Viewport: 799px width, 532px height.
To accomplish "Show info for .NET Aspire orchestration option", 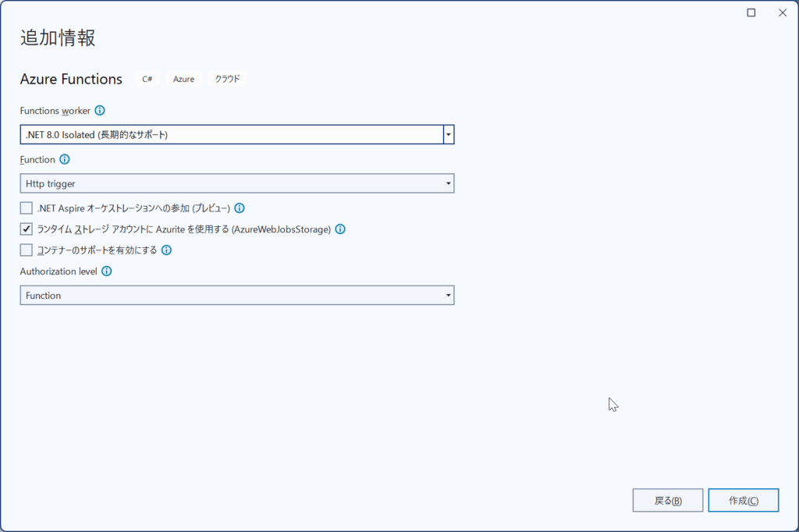I will pyautogui.click(x=240, y=208).
